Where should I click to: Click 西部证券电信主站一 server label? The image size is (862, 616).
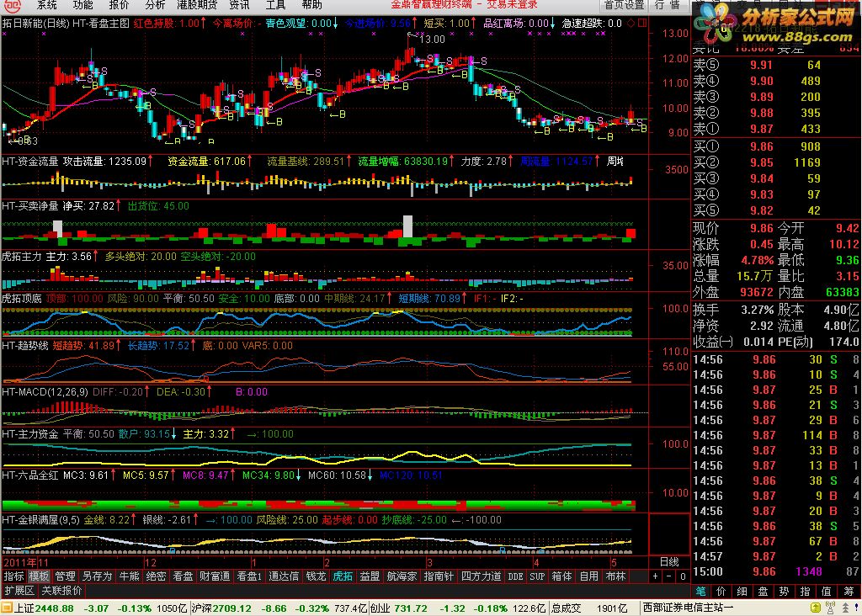coord(689,608)
